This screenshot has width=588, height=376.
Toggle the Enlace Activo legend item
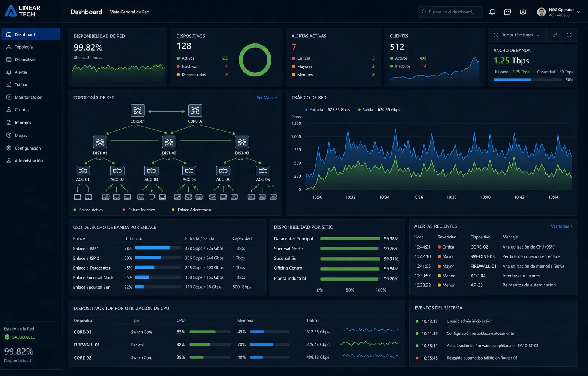point(88,210)
